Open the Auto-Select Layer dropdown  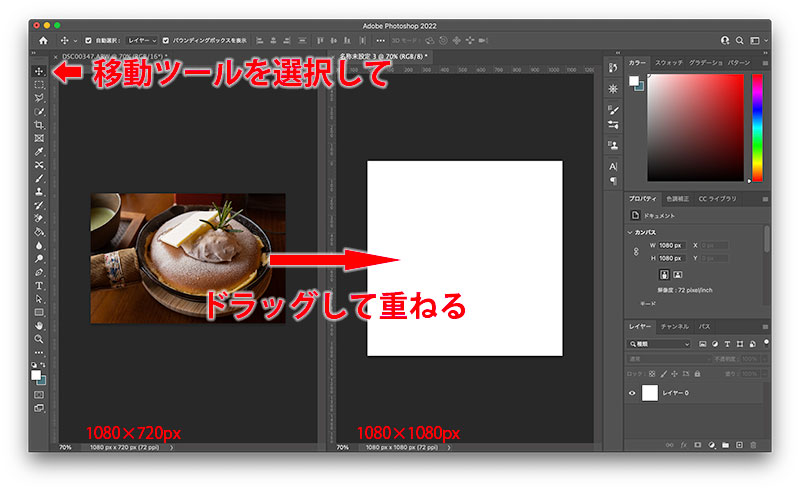pyautogui.click(x=142, y=40)
